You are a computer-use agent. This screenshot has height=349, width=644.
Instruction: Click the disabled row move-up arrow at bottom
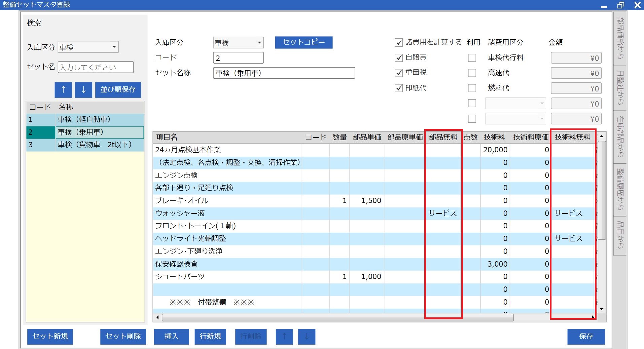pyautogui.click(x=284, y=336)
